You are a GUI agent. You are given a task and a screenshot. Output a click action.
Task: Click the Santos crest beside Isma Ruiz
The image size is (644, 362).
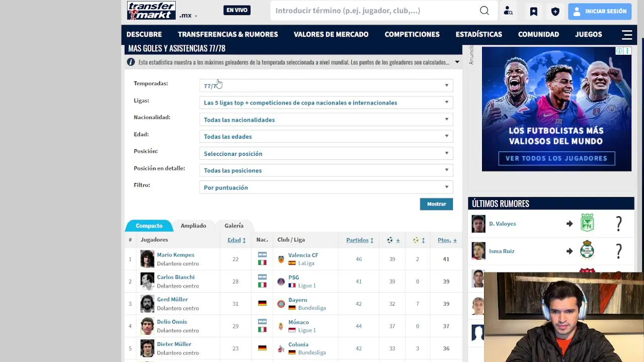pos(587,250)
